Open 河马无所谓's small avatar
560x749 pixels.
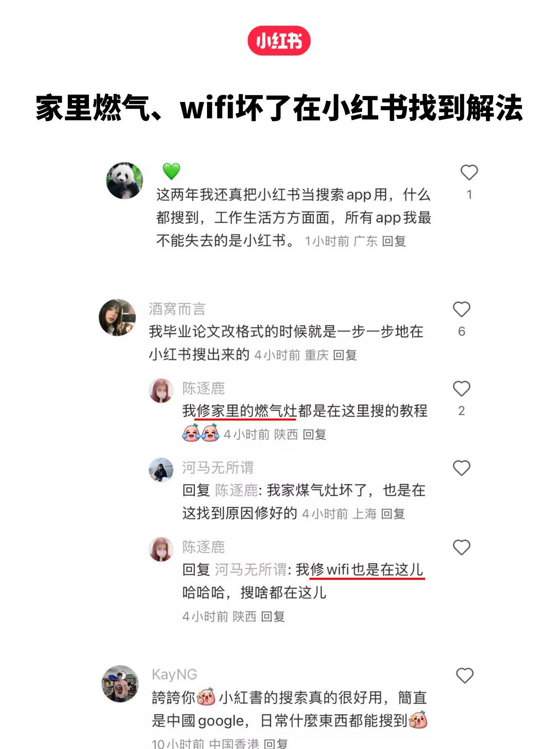coord(161,470)
